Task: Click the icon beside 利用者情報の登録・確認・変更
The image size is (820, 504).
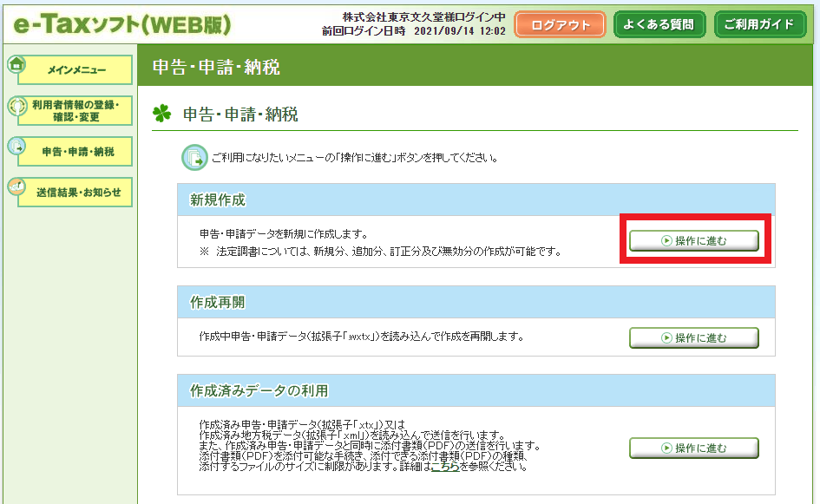Action: [x=16, y=106]
